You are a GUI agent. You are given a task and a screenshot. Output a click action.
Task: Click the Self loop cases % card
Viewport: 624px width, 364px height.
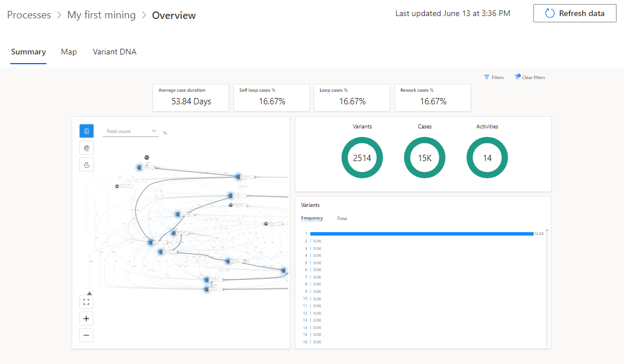point(272,97)
